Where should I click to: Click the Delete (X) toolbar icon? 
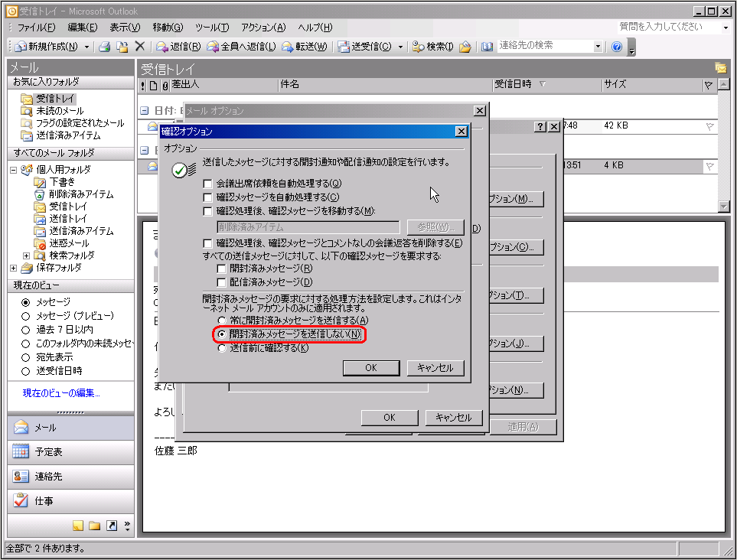point(139,46)
